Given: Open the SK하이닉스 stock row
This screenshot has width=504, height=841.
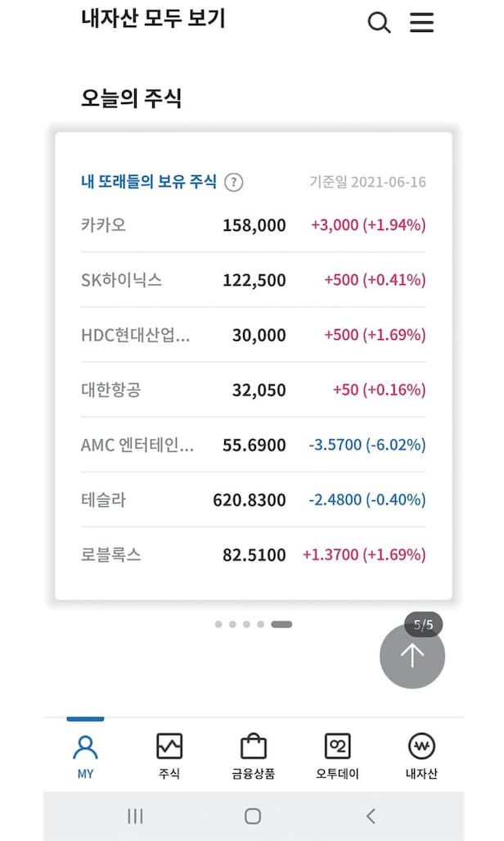Looking at the screenshot, I should tap(253, 280).
